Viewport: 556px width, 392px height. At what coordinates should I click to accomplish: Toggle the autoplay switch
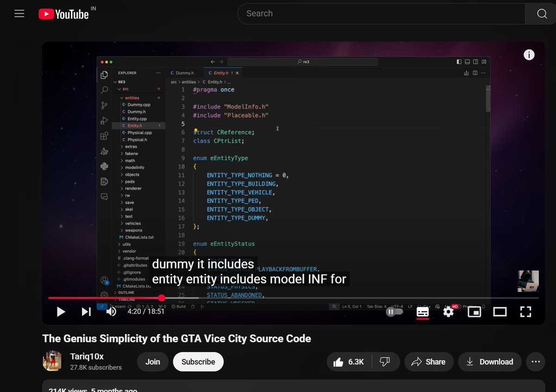(394, 311)
